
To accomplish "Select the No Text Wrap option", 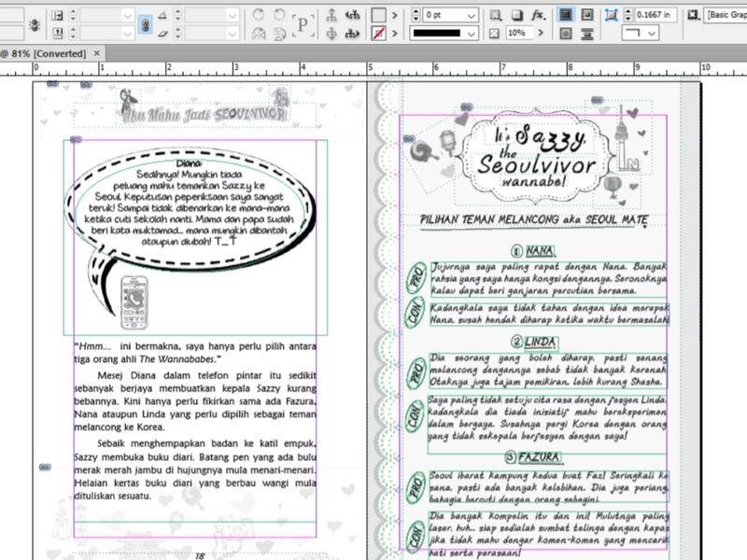I will click(566, 15).
